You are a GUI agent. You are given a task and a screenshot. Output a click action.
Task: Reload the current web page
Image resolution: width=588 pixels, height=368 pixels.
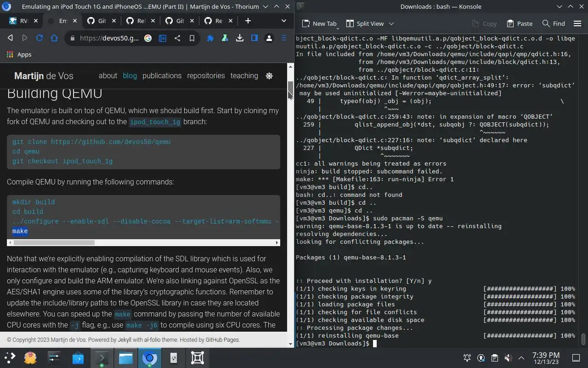pos(40,38)
